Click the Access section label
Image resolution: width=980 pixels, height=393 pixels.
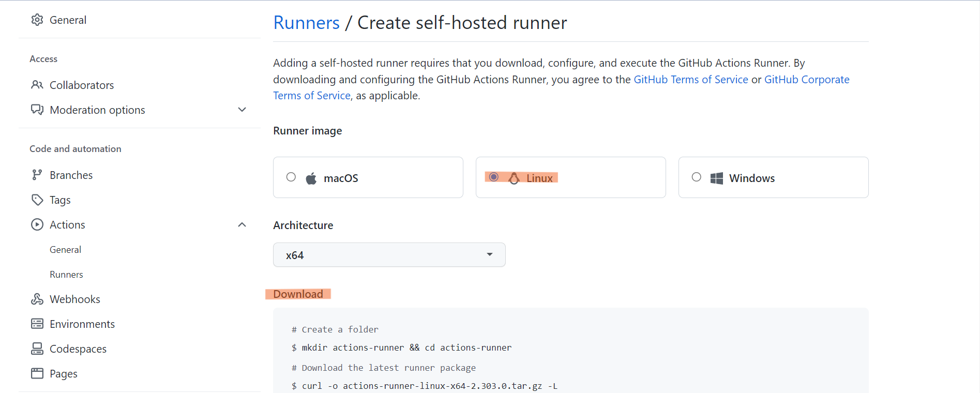(x=43, y=58)
